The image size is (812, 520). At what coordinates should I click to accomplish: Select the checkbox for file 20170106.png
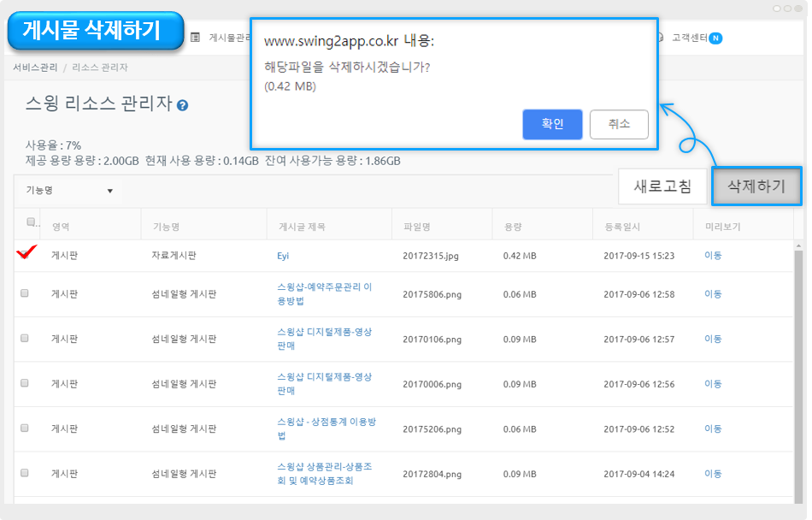tap(25, 339)
